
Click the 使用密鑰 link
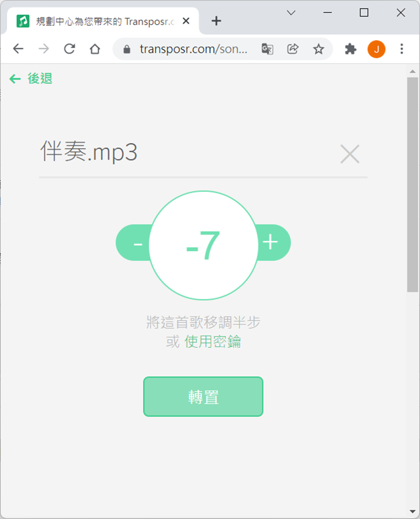(x=213, y=342)
